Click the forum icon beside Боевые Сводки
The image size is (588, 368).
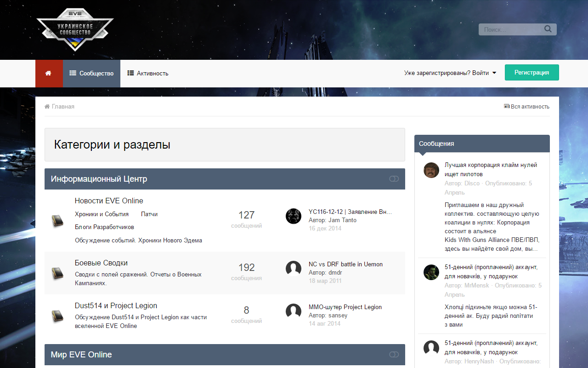tap(57, 273)
